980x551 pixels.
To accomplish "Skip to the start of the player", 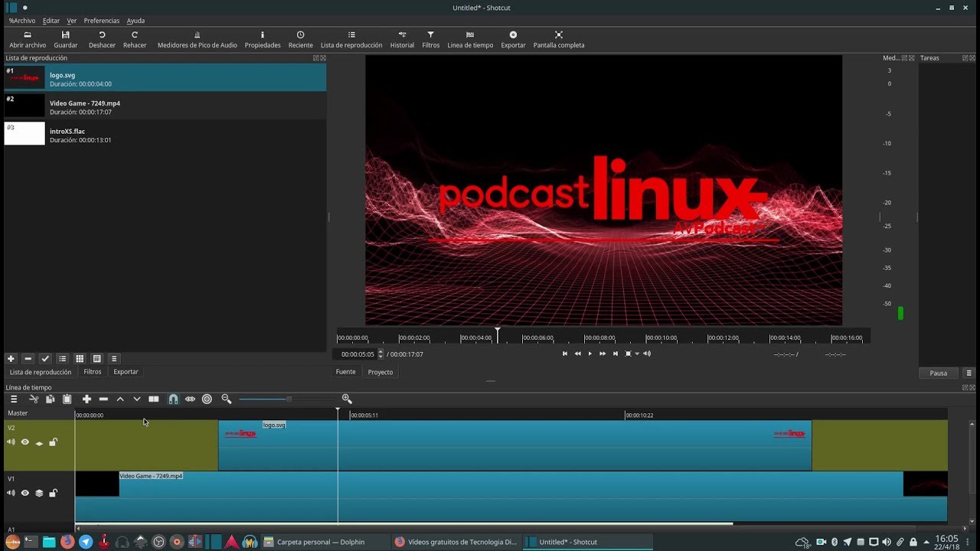I will 565,354.
